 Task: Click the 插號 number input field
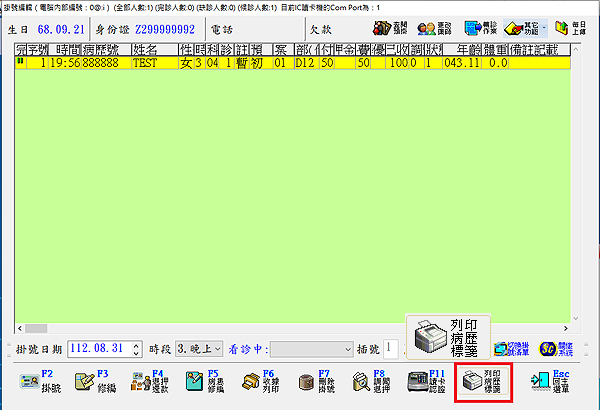pos(394,349)
